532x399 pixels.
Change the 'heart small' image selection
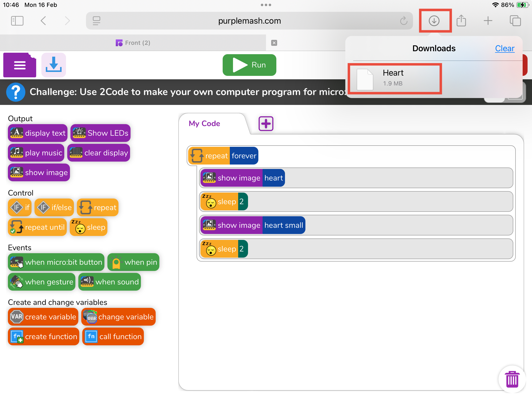[x=283, y=225]
